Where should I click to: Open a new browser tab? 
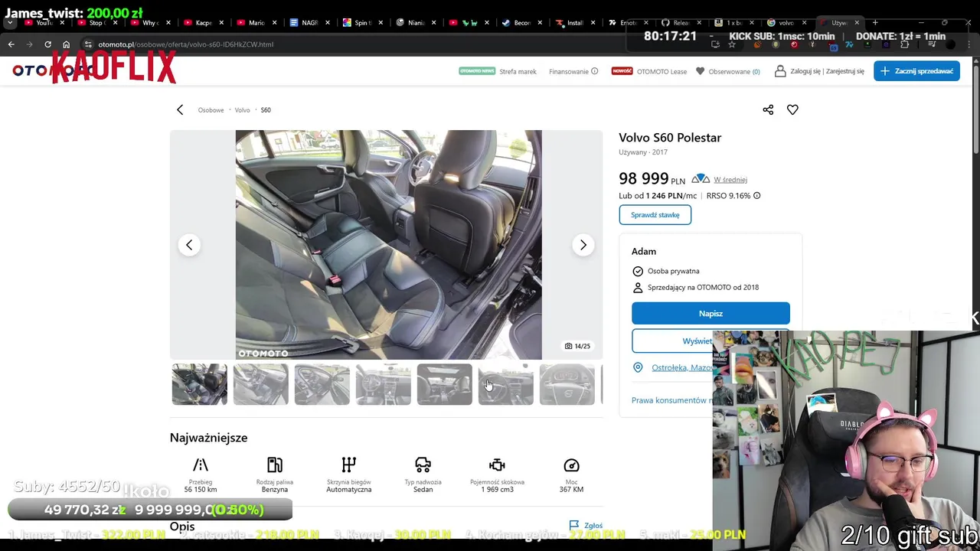tap(875, 23)
